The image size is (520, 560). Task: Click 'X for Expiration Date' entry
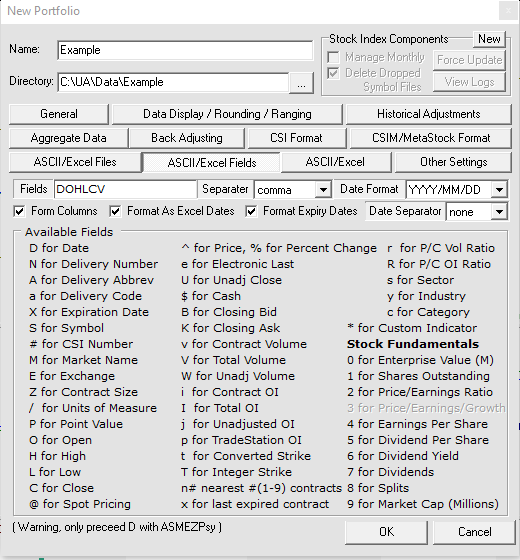click(x=89, y=312)
